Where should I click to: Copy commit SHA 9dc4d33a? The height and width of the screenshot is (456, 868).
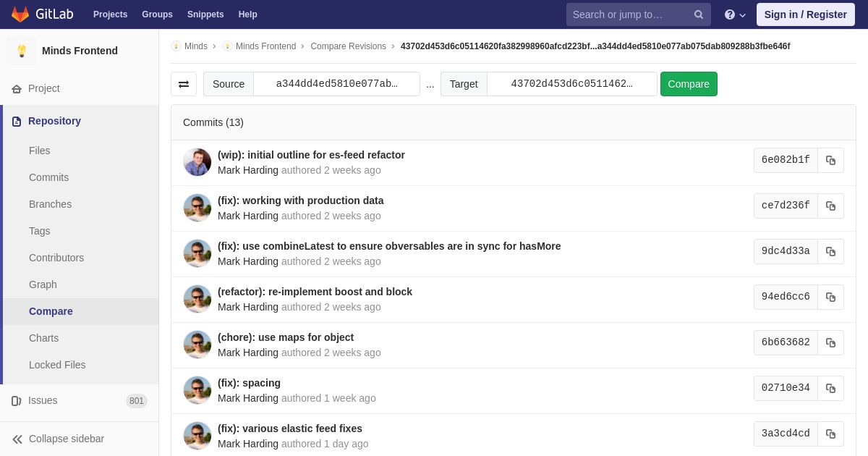(830, 252)
